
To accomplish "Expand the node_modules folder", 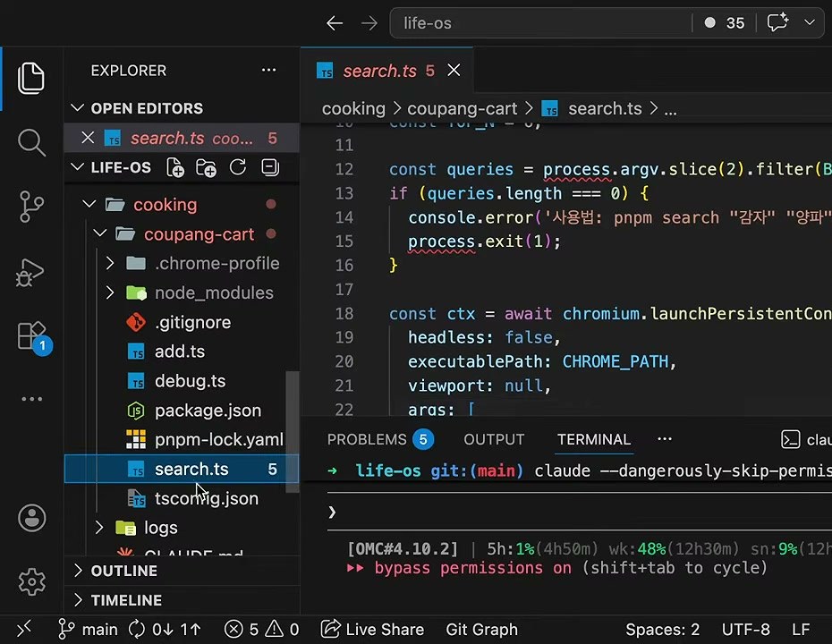I will [x=110, y=292].
